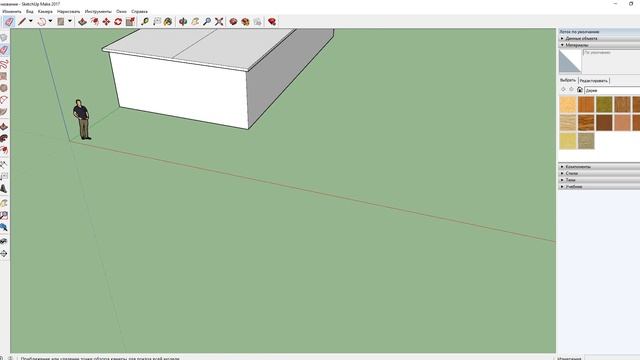Pick the yellow swatch in third row

tap(568, 141)
